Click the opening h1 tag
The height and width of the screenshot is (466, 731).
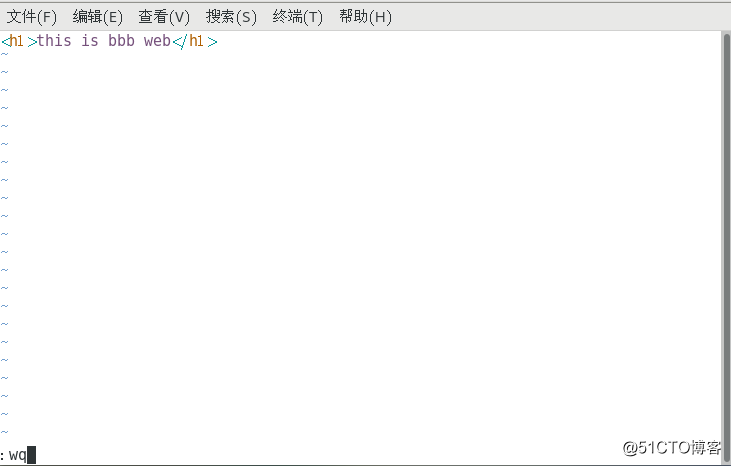[x=19, y=41]
